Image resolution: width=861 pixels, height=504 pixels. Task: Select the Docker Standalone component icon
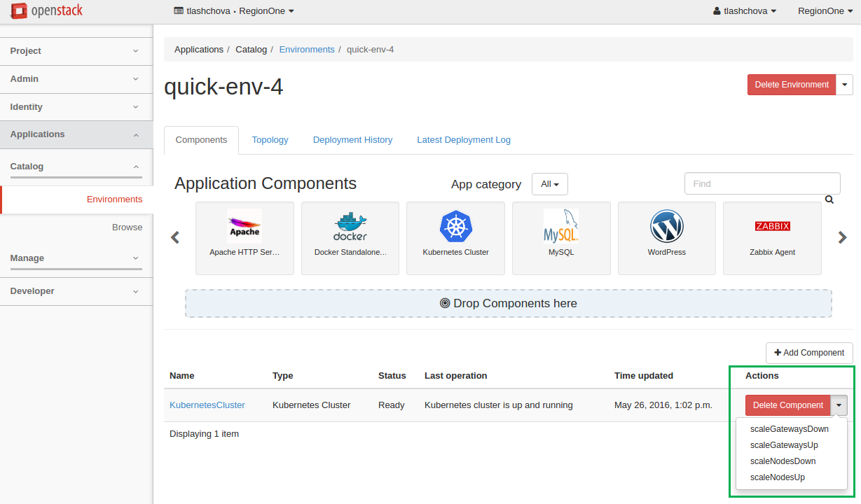(350, 227)
